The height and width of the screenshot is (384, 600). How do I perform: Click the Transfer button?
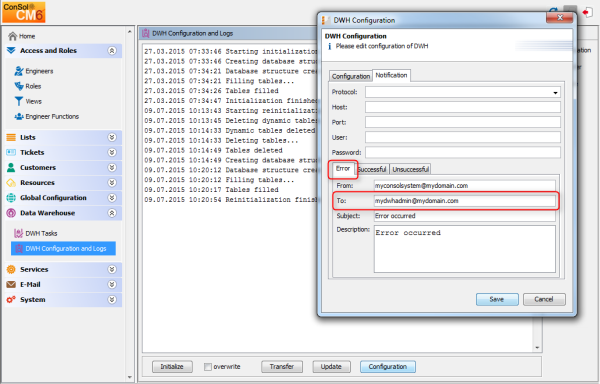[282, 366]
